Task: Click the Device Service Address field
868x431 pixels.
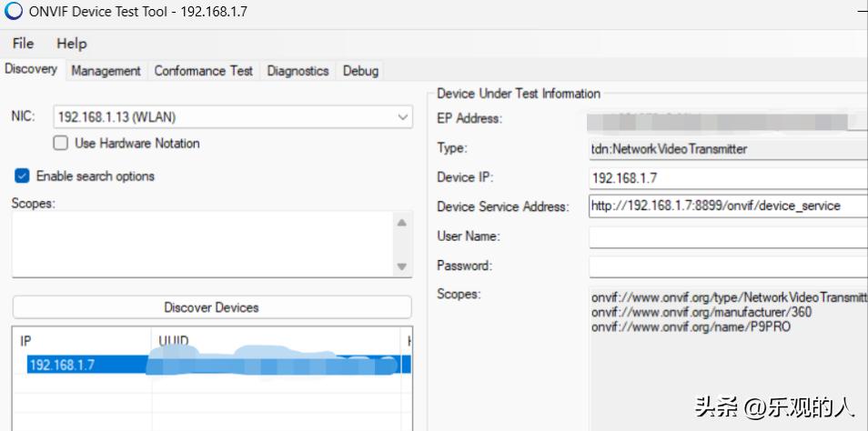Action: click(x=728, y=206)
